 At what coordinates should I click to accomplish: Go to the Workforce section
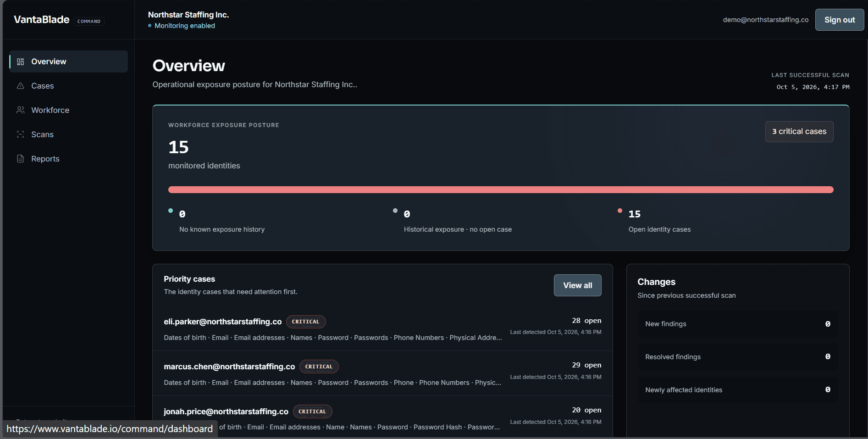pyautogui.click(x=68, y=110)
